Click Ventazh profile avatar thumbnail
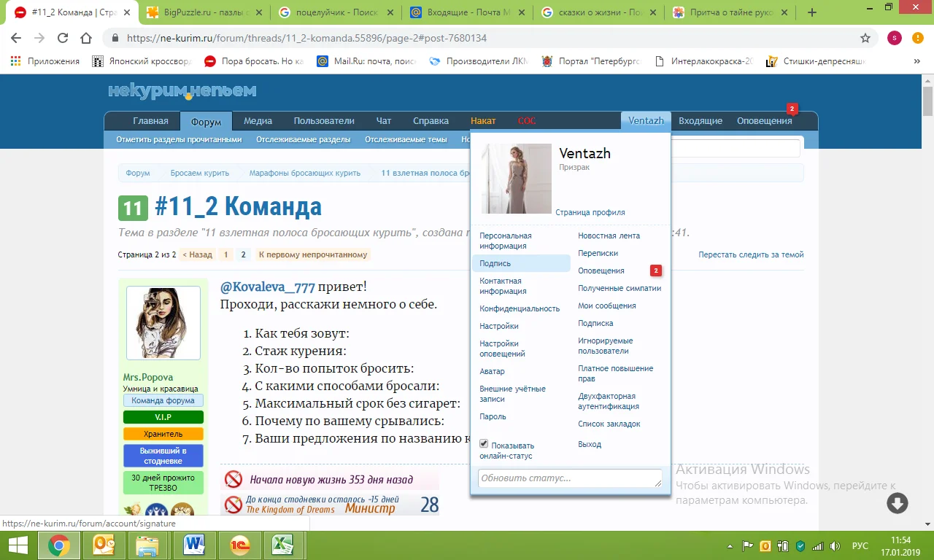The image size is (934, 560). tap(517, 179)
